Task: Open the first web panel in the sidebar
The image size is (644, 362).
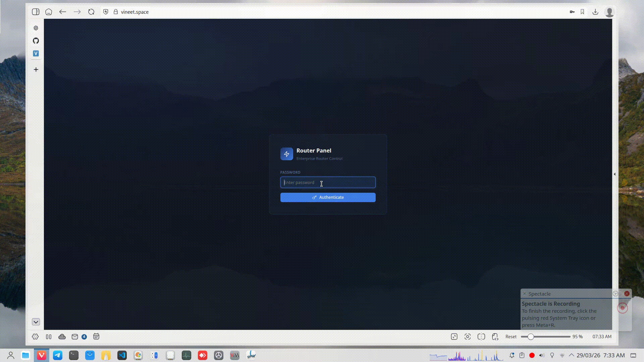Action: tap(36, 28)
